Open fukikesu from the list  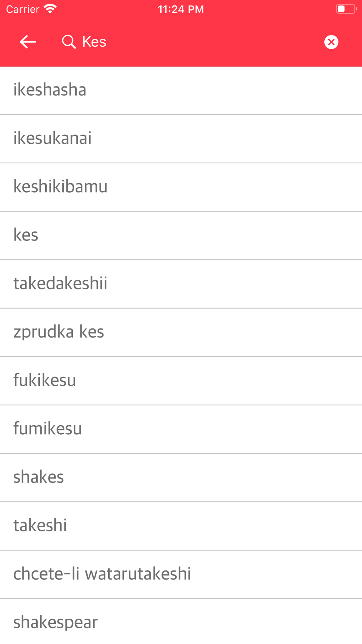click(x=181, y=381)
